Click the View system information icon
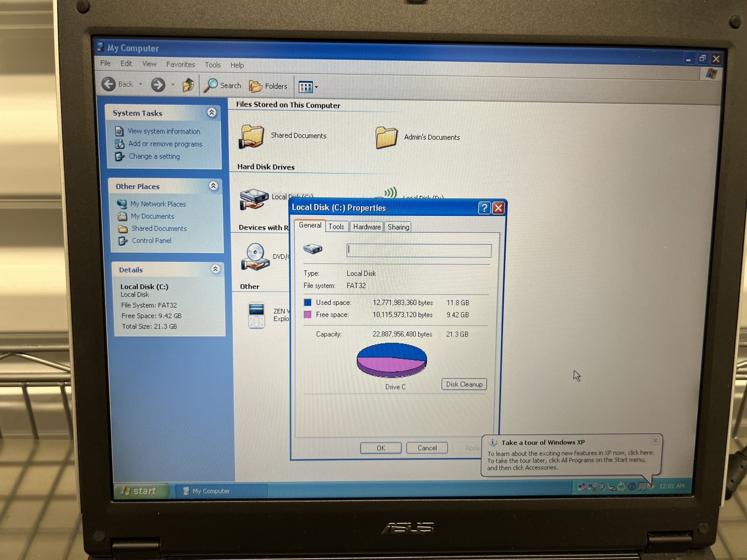 tap(119, 131)
